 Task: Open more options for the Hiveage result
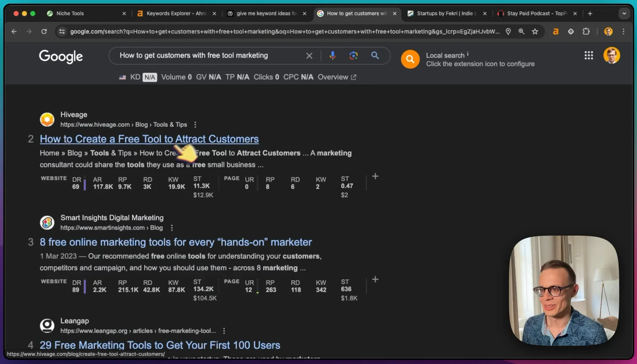(x=195, y=125)
